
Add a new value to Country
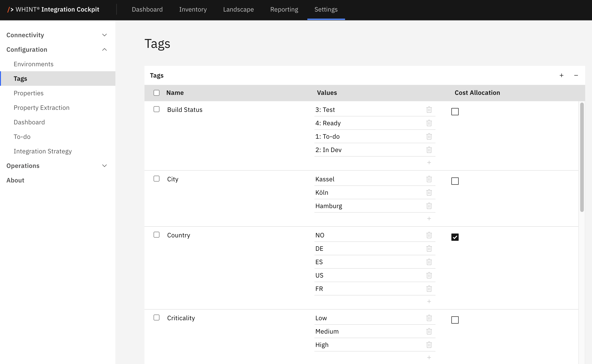click(x=429, y=301)
